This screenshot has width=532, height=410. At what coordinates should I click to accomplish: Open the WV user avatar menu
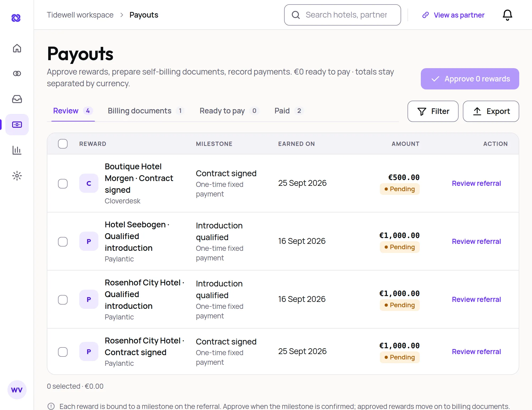point(17,390)
